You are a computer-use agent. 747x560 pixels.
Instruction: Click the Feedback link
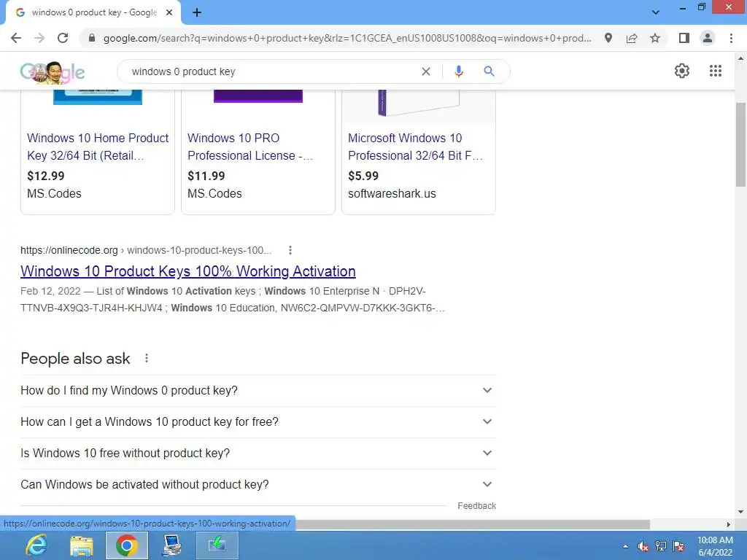click(x=477, y=506)
